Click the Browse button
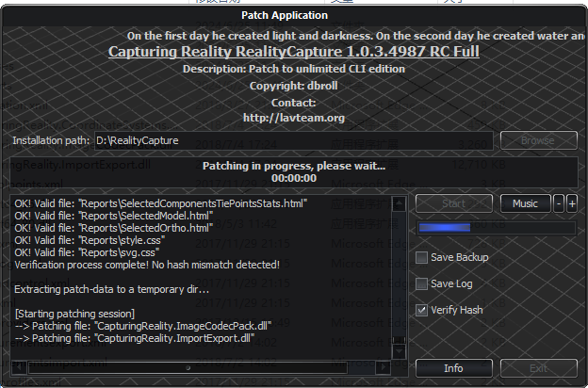The height and width of the screenshot is (388, 588). [538, 140]
